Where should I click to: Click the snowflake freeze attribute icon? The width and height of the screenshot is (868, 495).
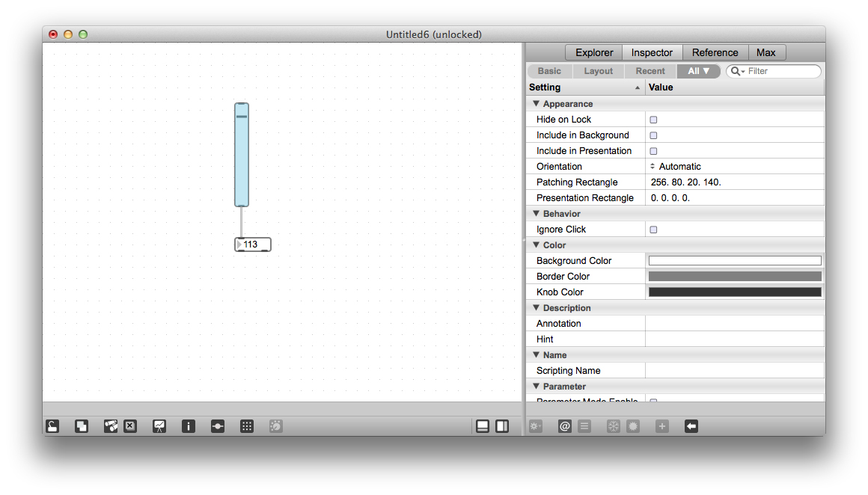pos(614,426)
